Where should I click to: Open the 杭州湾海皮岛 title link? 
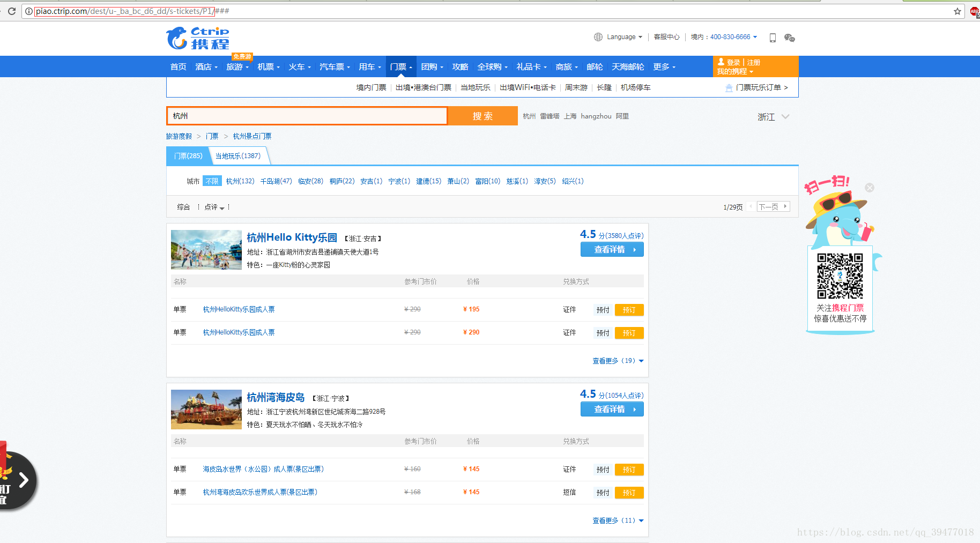pyautogui.click(x=276, y=397)
